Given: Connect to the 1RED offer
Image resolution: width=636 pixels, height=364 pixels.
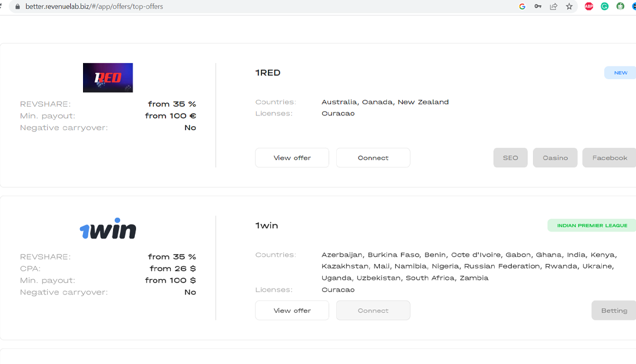Looking at the screenshot, I should (373, 158).
